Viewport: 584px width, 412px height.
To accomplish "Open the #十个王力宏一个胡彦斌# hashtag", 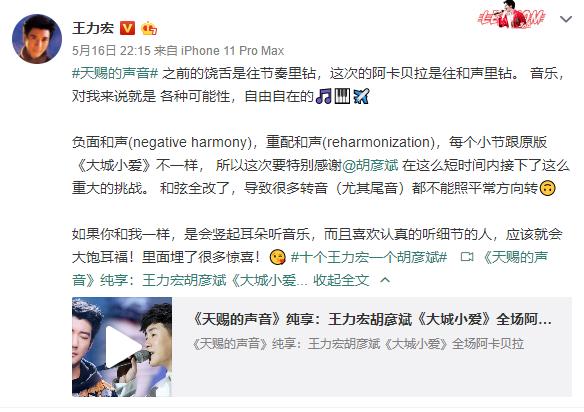I will 369,257.
